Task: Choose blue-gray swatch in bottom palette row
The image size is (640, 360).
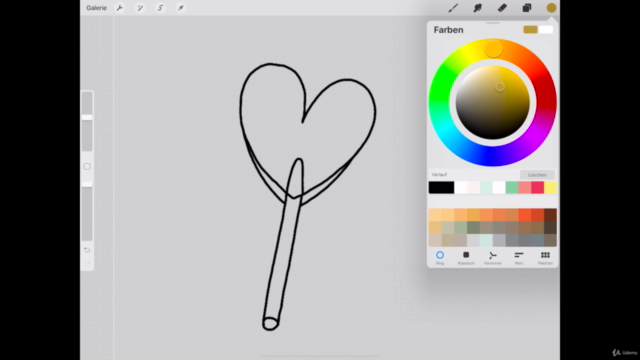Action: [538, 240]
